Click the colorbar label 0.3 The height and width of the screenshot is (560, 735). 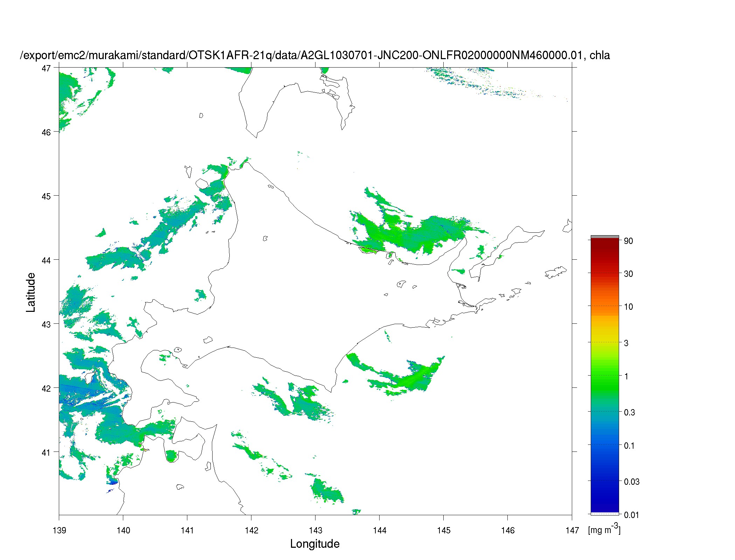point(629,412)
